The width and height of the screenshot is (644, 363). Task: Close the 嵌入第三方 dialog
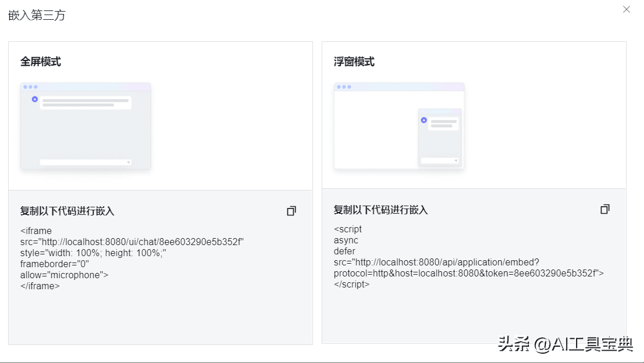(627, 9)
